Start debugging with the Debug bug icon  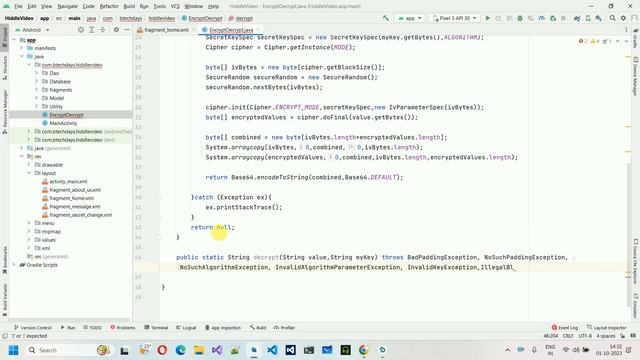(520, 18)
